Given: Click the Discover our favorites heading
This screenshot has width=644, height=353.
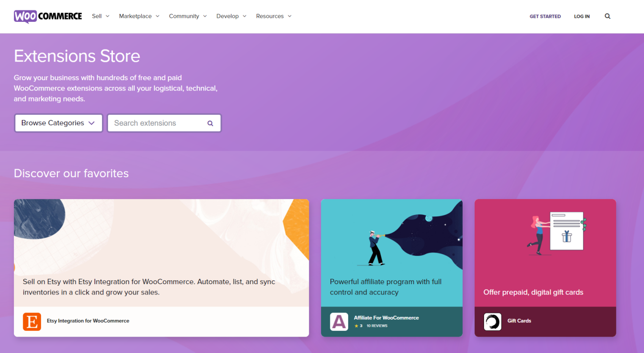Looking at the screenshot, I should point(71,173).
